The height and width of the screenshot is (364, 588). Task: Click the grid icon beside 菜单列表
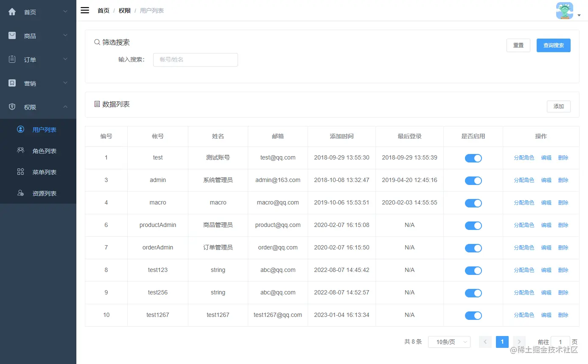pos(20,172)
